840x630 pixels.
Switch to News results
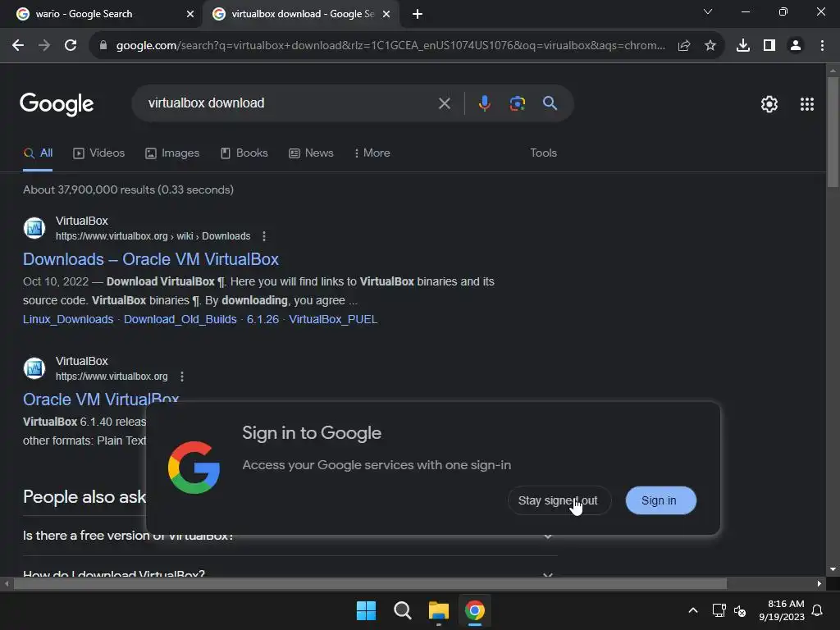(x=311, y=153)
